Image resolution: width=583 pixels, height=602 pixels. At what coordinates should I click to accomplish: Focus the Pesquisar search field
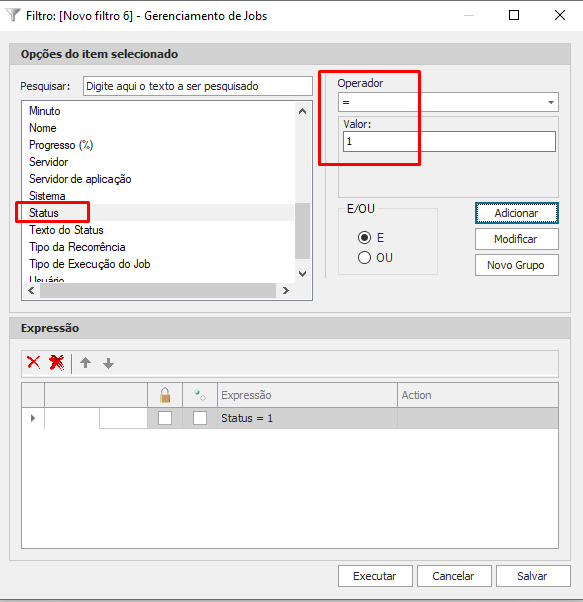pos(198,86)
